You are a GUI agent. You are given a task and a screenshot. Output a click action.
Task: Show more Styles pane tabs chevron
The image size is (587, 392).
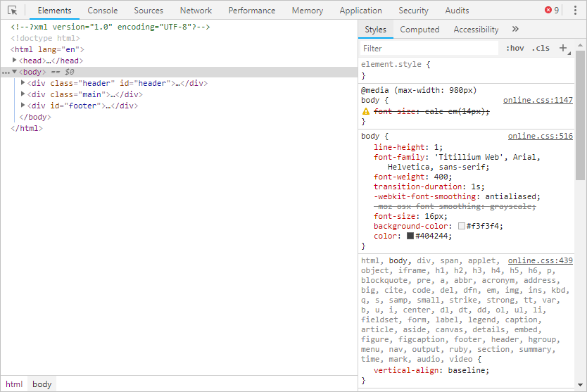[515, 30]
